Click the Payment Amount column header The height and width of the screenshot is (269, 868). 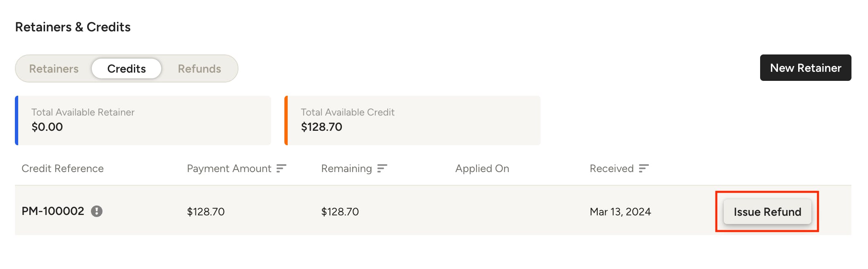coord(229,168)
